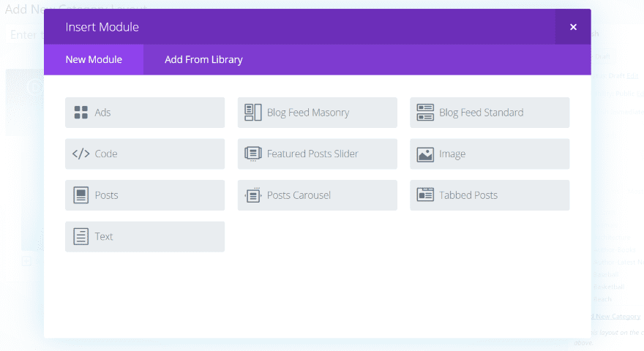The image size is (644, 351).
Task: Click the Tabbed Posts icon
Action: (425, 195)
